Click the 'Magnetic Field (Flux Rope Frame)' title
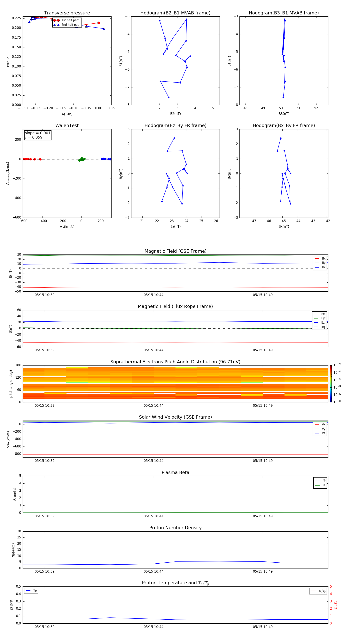This screenshot has width=351, height=644. point(175,307)
